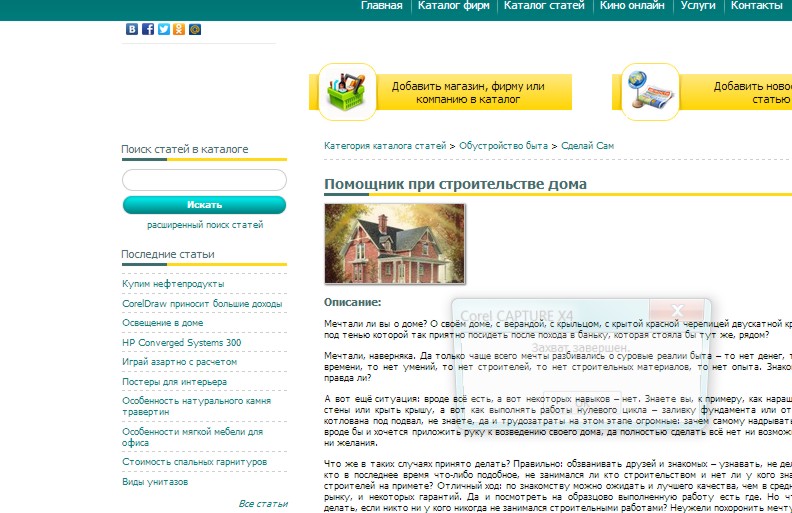Open расширенный поиск статей link
The width and height of the screenshot is (792, 513).
tap(205, 225)
